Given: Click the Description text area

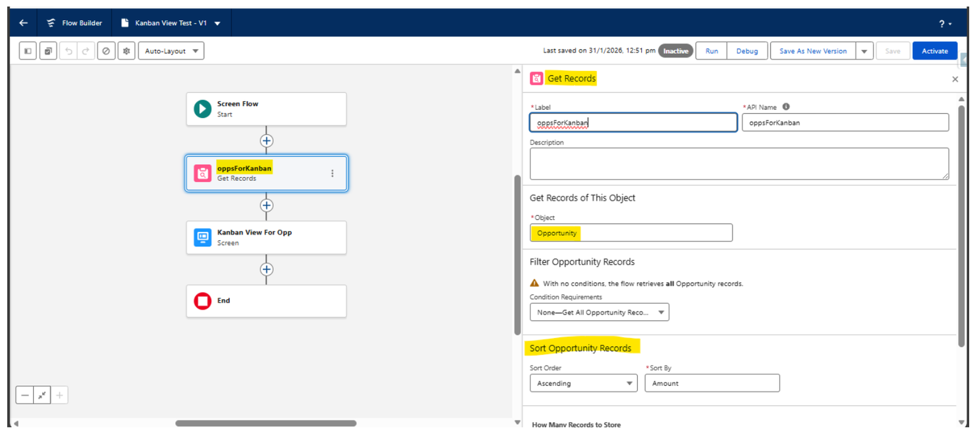Looking at the screenshot, I should tap(739, 164).
